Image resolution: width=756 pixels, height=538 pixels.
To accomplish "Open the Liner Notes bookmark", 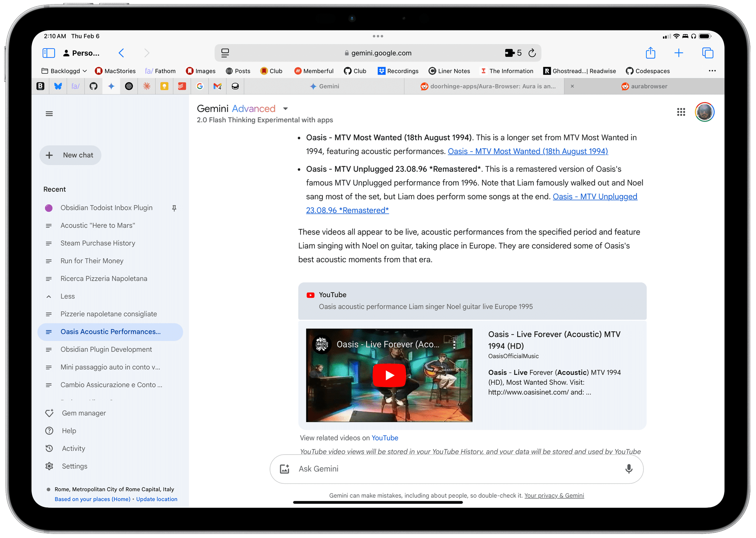I will [449, 71].
